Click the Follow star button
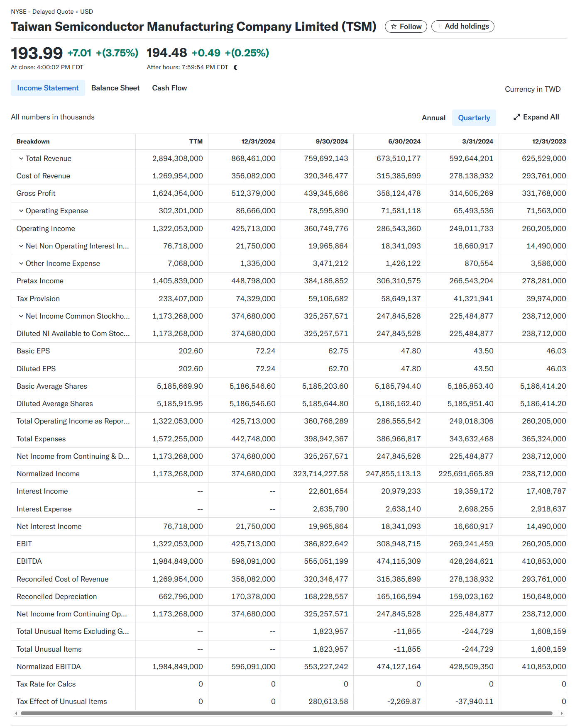575x728 pixels. click(x=406, y=27)
